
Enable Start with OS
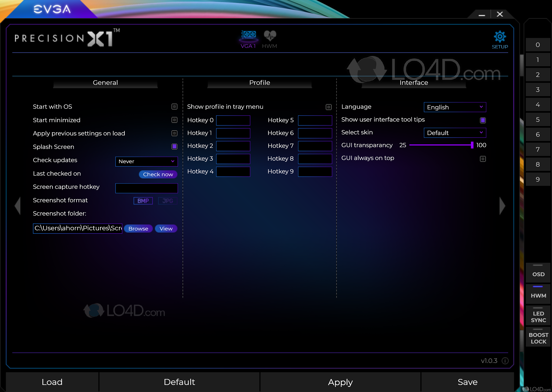174,106
